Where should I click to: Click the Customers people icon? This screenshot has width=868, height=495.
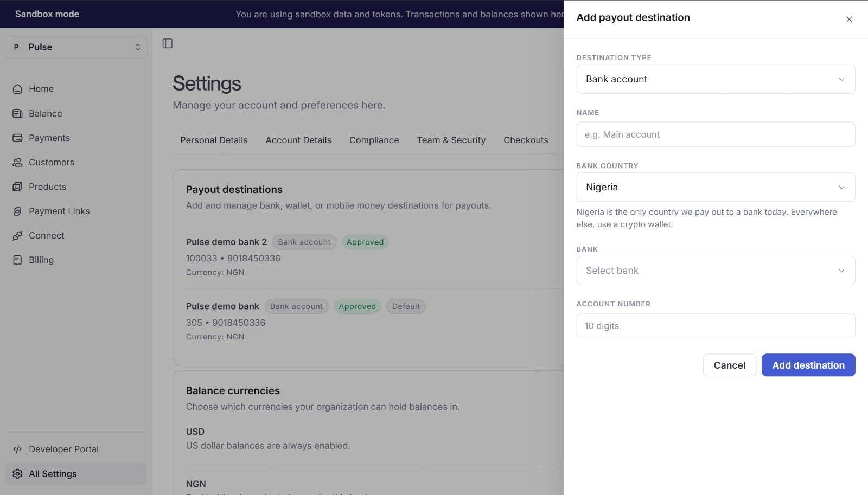pyautogui.click(x=17, y=162)
